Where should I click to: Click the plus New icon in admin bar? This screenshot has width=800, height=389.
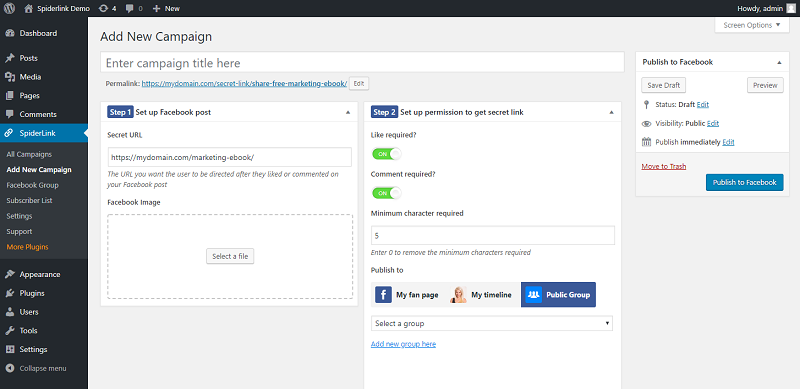click(157, 8)
